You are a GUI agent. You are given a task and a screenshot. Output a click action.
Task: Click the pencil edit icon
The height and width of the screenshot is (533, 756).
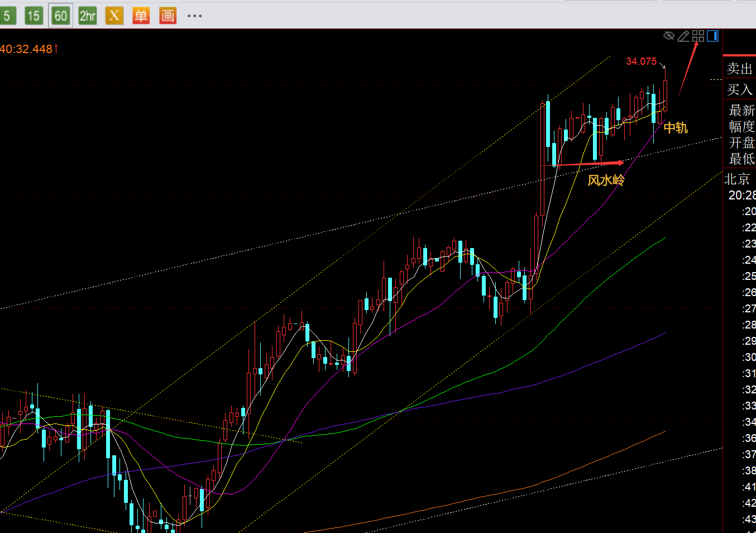[683, 36]
